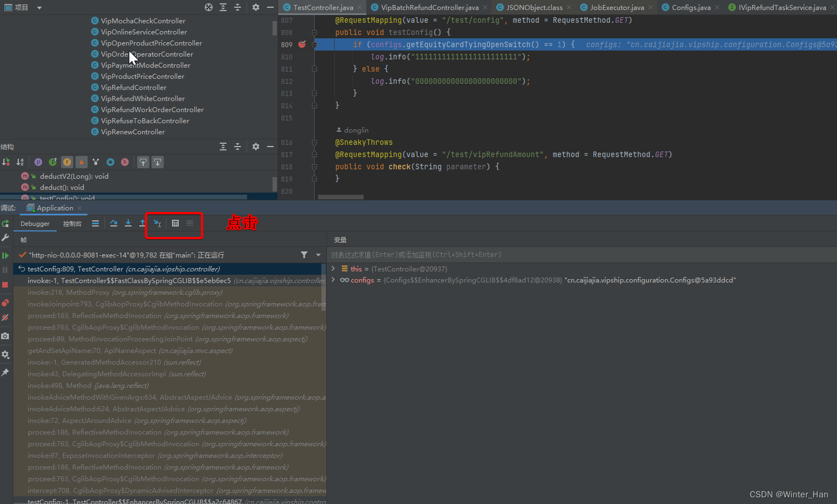Toggle Show Properties purple p icon
837x504 pixels.
coord(38,162)
